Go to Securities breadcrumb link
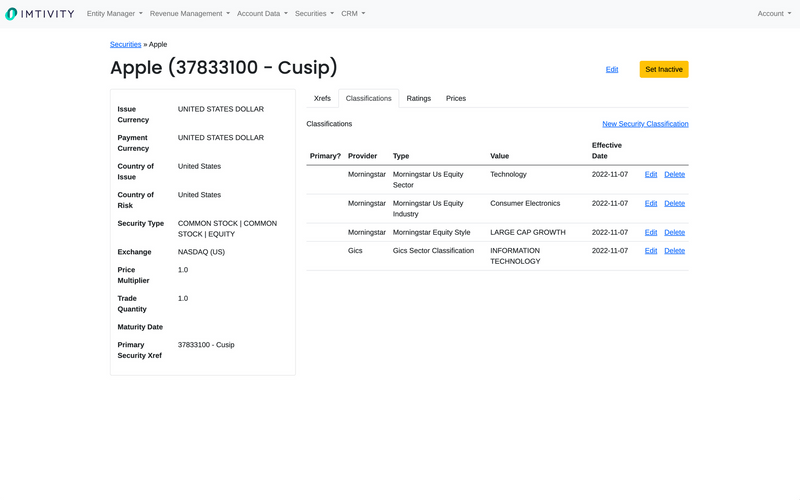800x500 pixels. point(125,44)
